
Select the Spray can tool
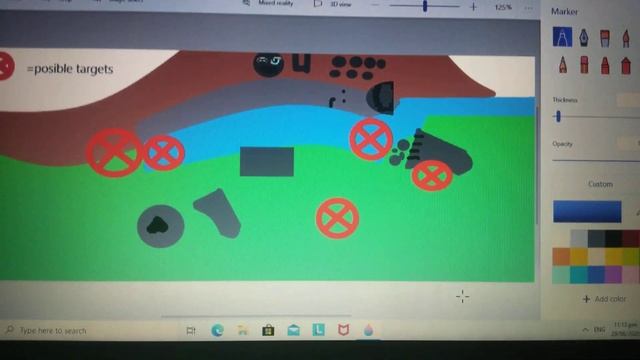tap(626, 65)
